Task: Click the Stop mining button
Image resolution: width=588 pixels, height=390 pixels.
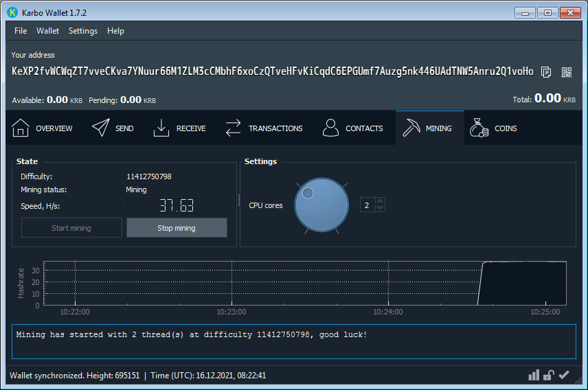Action: click(x=177, y=228)
